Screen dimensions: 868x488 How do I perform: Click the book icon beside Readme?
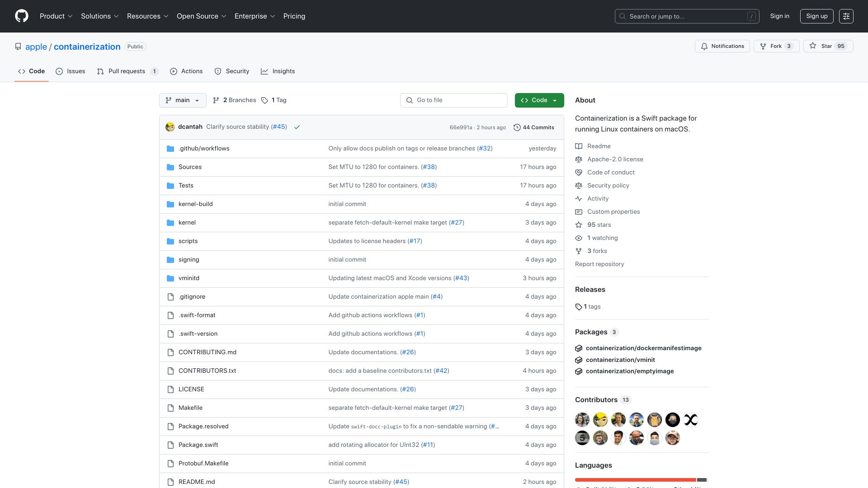(x=579, y=146)
